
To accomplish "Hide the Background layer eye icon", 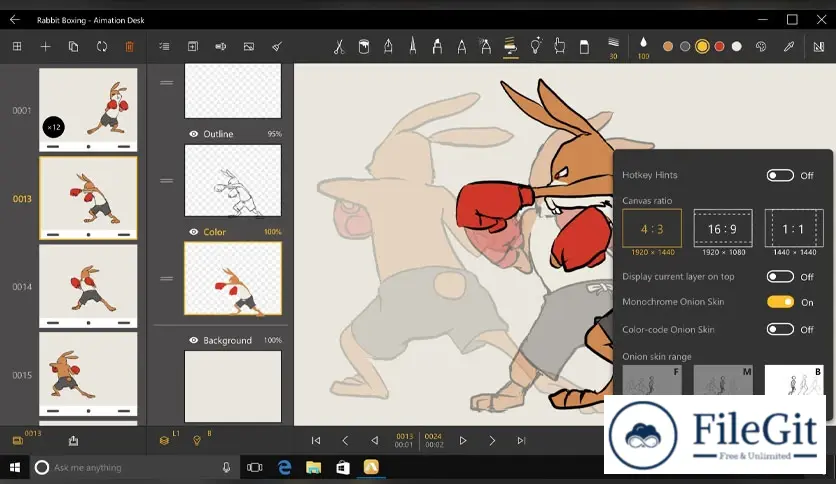I will (x=194, y=340).
